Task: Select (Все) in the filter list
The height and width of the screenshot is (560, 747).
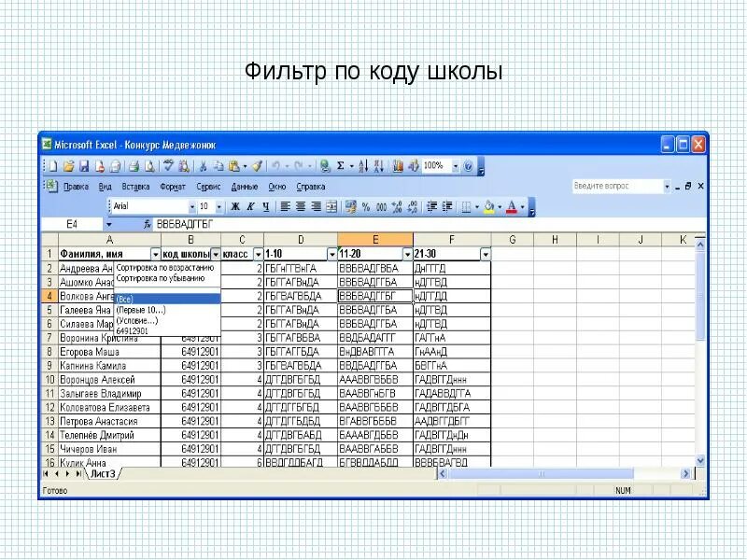Action: [x=167, y=299]
